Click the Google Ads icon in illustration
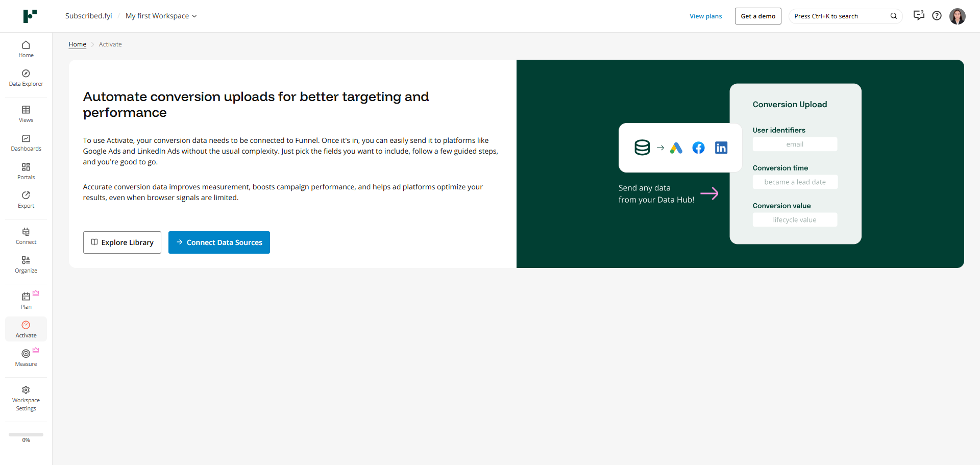The width and height of the screenshot is (980, 465). click(x=676, y=148)
